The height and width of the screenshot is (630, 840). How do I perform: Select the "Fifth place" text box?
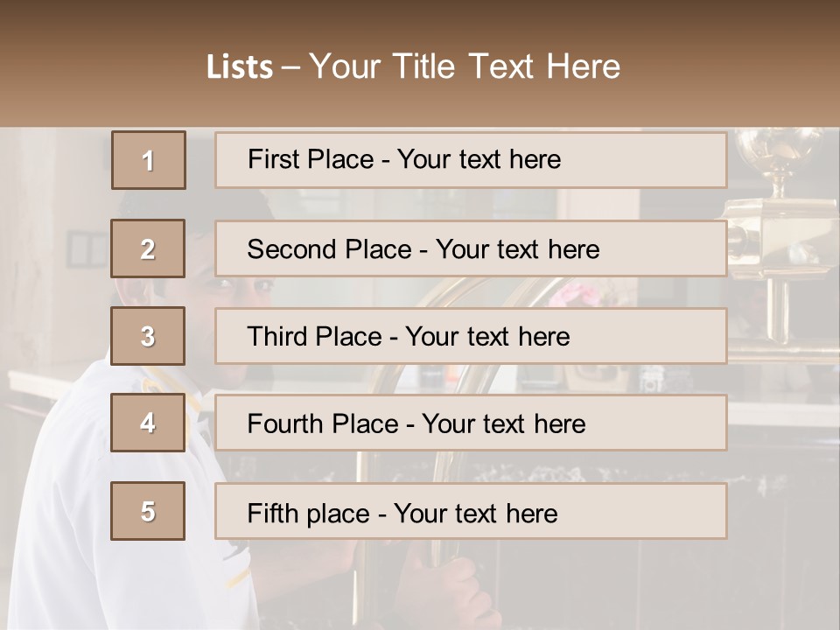coord(471,511)
